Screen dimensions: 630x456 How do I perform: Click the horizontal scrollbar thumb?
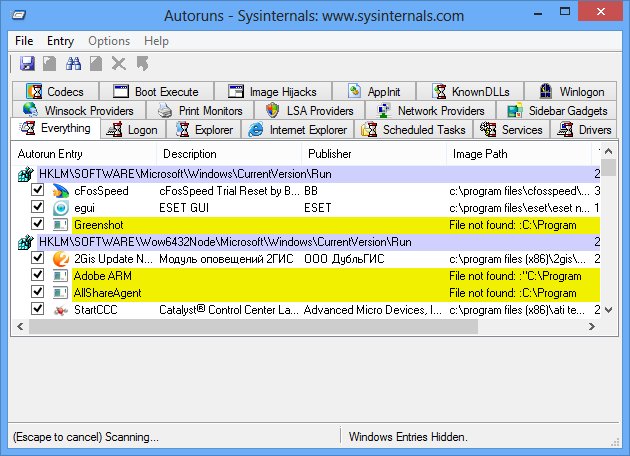point(253,327)
